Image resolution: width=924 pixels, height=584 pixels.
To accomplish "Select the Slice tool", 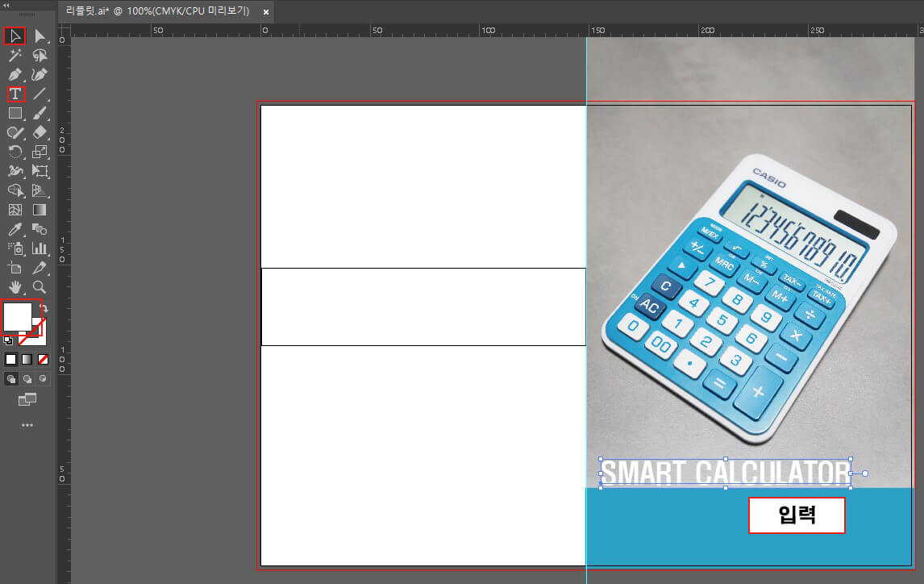I will (x=40, y=268).
